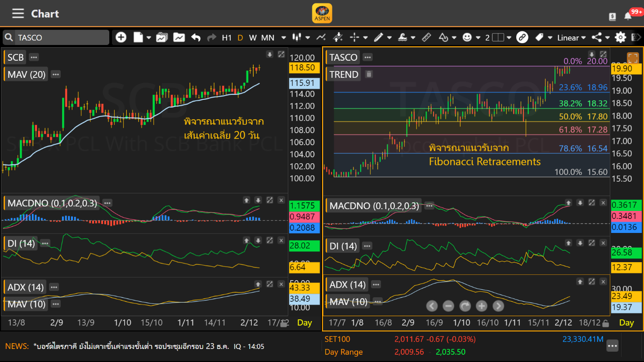Click the round plus add button

[x=121, y=37]
